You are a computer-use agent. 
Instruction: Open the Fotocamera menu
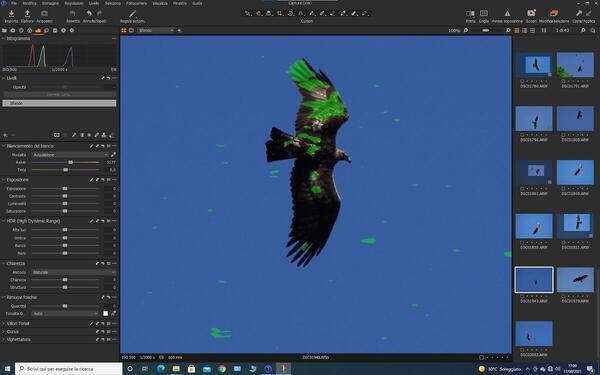click(x=137, y=3)
